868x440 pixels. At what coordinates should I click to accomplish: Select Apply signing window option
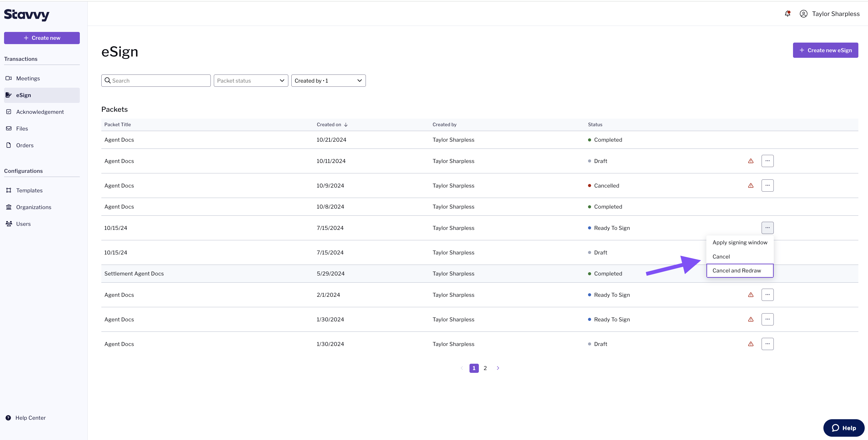[x=740, y=242]
